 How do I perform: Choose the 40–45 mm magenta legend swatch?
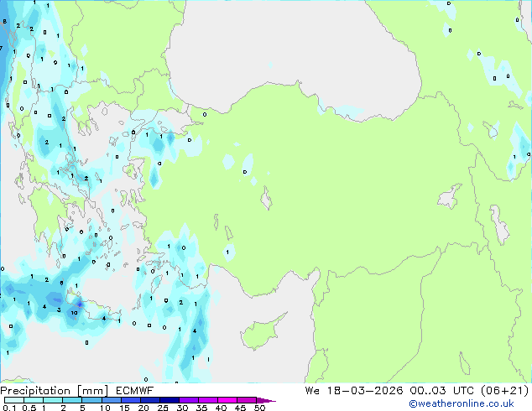(227, 400)
